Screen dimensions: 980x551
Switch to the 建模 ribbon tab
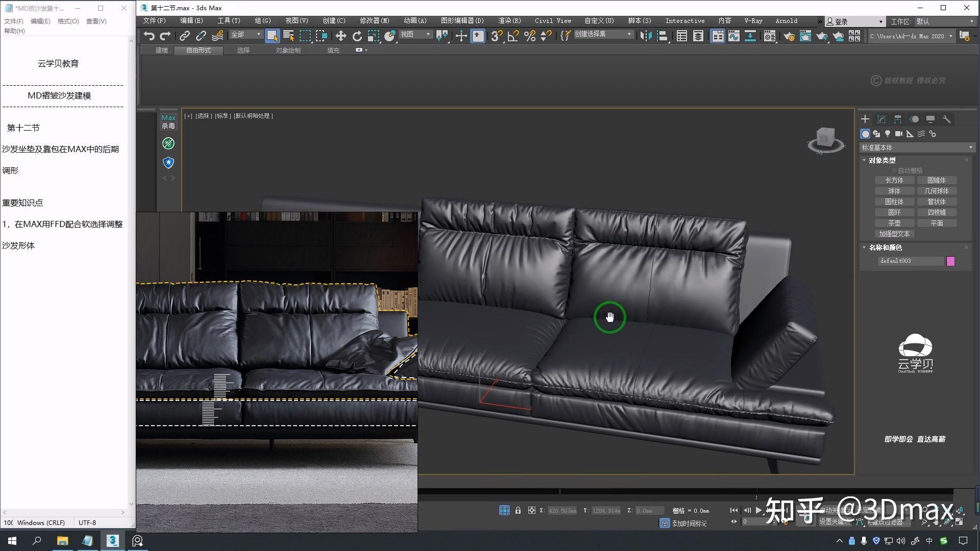pos(161,50)
